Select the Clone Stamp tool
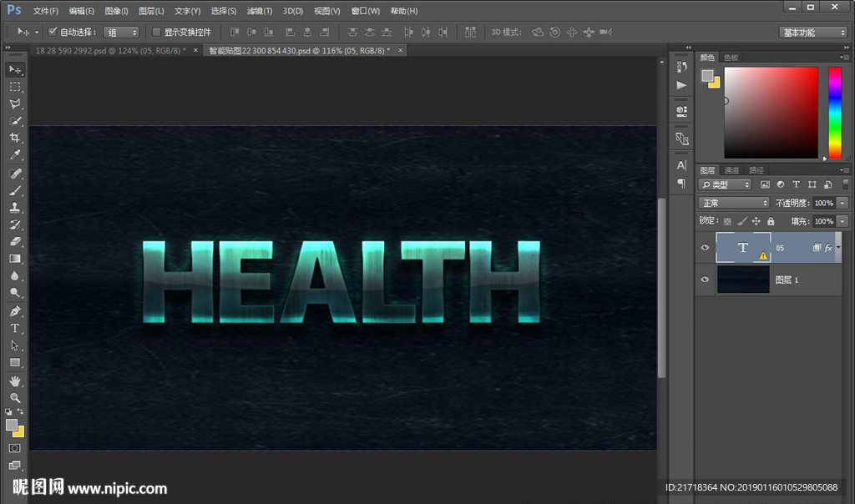This screenshot has height=504, width=855. pyautogui.click(x=15, y=207)
